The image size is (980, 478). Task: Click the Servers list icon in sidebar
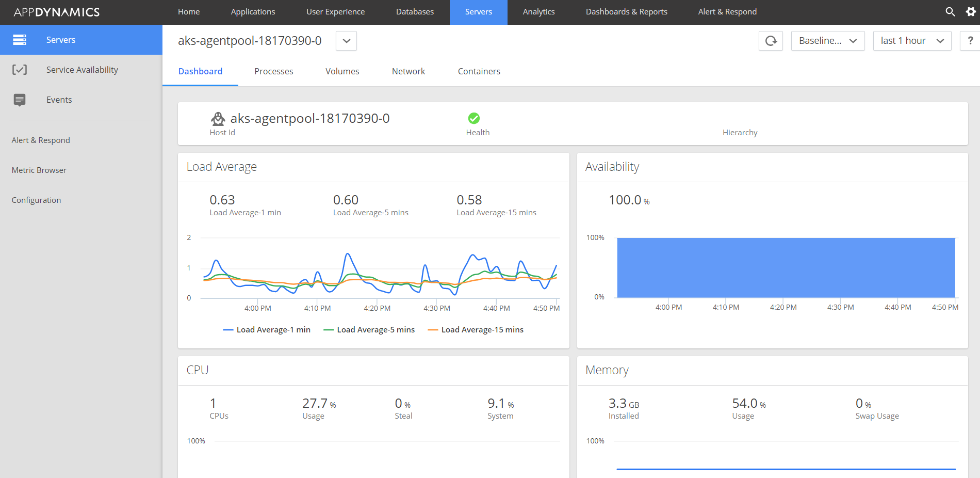(x=20, y=40)
